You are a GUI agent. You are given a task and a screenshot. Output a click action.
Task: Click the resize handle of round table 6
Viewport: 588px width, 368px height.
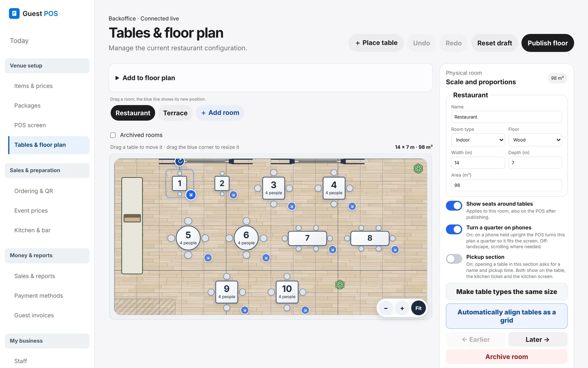[x=266, y=258]
